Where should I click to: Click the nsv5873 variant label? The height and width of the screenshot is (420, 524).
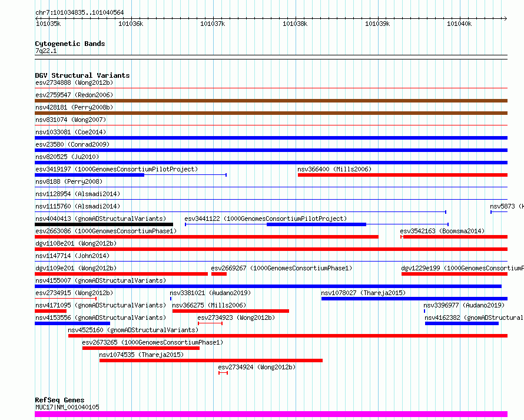pos(506,206)
